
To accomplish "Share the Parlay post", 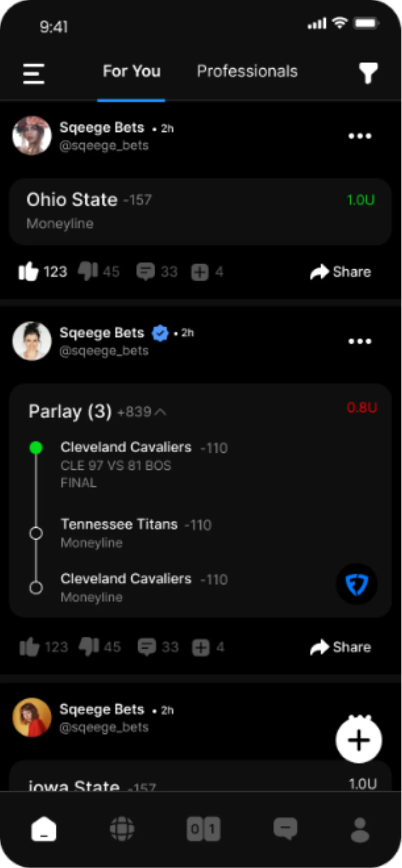I will tap(340, 646).
